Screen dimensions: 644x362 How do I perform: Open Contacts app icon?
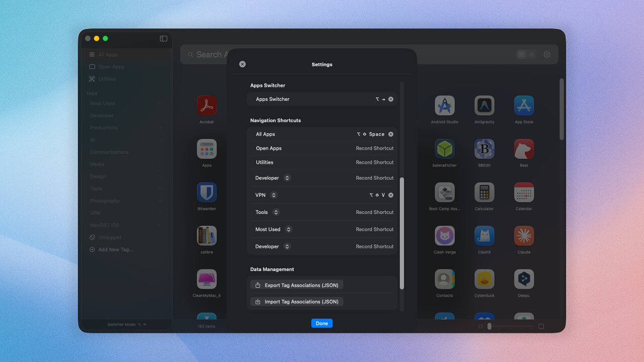[x=445, y=279]
